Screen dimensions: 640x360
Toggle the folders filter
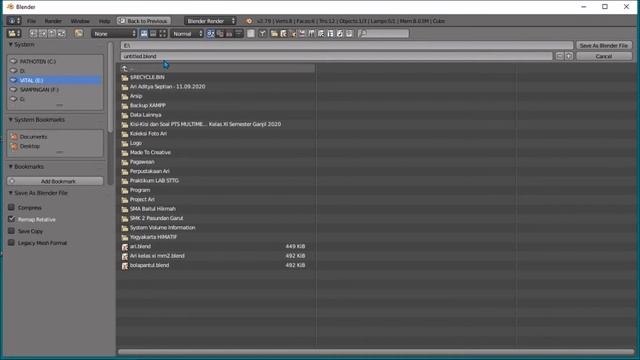pos(274,33)
